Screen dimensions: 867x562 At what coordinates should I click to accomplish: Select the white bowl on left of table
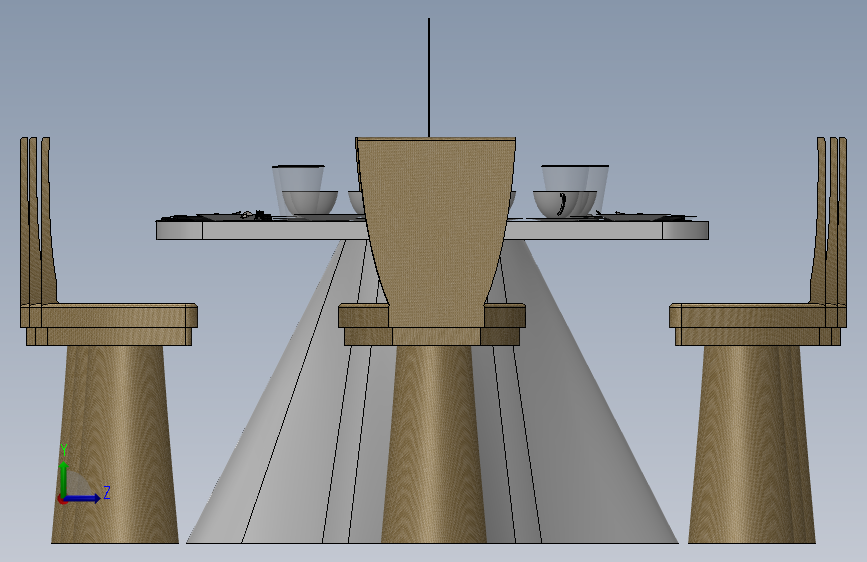pos(310,202)
